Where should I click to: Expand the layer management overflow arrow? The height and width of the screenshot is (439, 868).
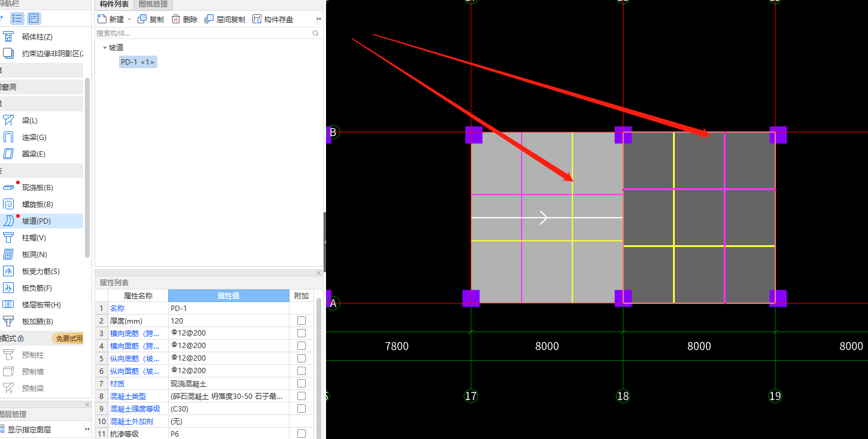point(88,429)
